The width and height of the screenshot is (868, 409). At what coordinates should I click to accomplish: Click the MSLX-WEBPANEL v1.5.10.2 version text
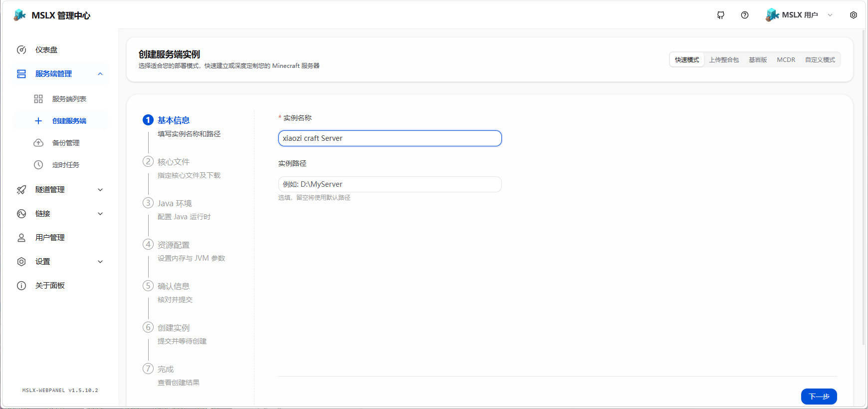point(60,391)
